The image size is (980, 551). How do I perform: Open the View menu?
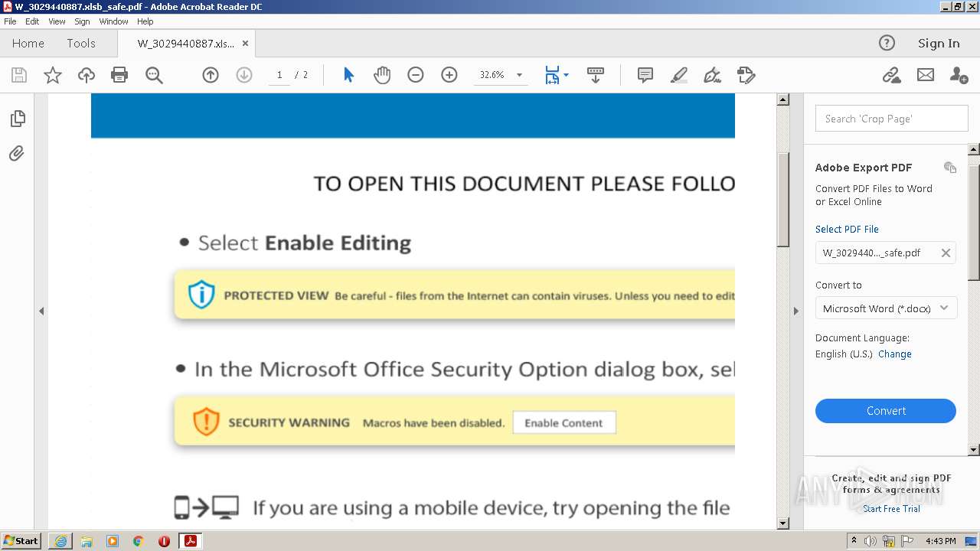(57, 21)
